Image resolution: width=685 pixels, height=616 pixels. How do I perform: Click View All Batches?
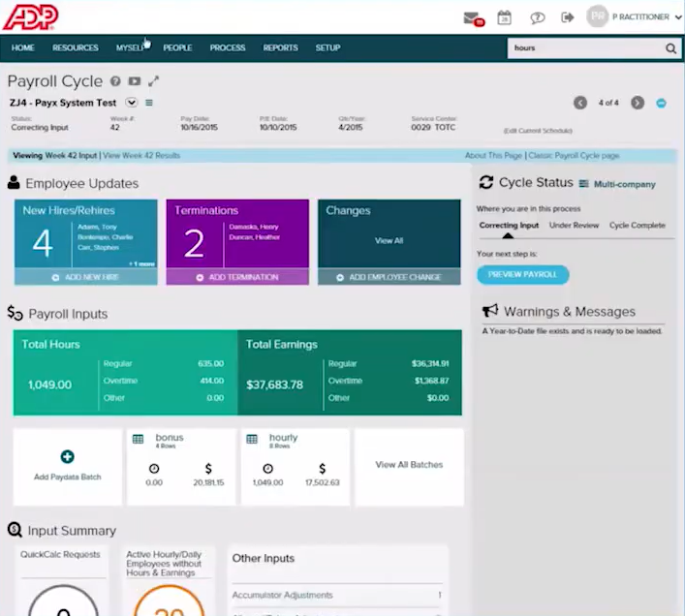coord(409,465)
